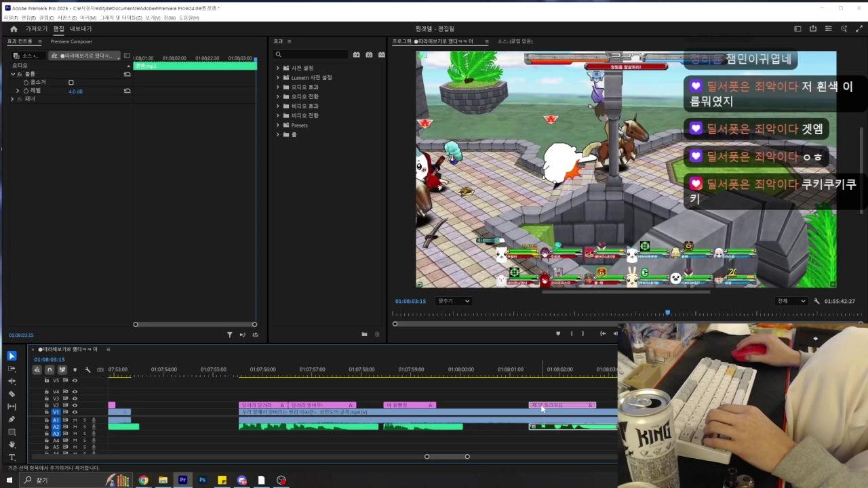
Task: Hide the V5 track output
Action: coord(75,381)
